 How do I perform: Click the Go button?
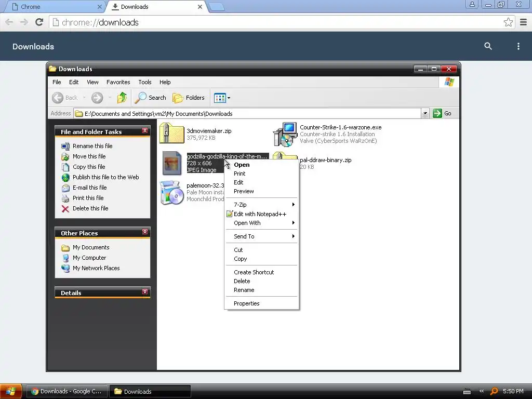[442, 113]
